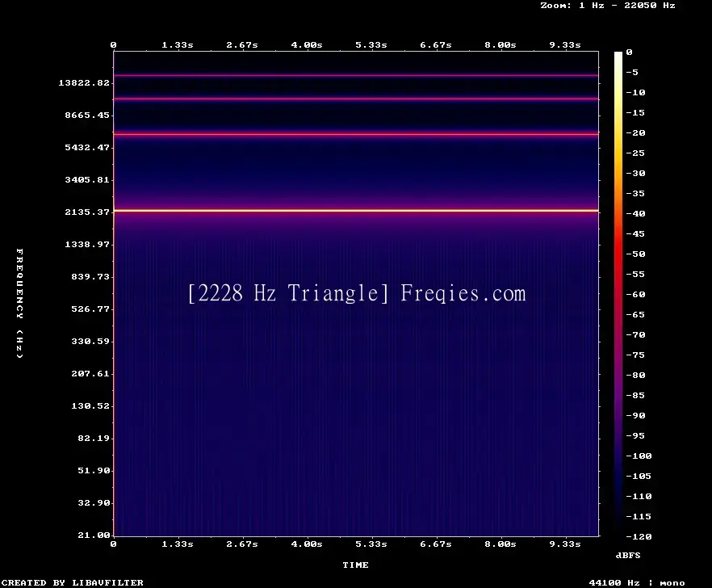Click the harmonic line between 8665.45 and 13822.82
This screenshot has width=712, height=588.
click(357, 99)
